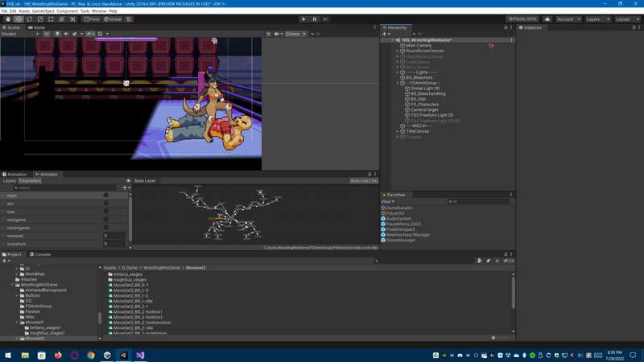Screen dimensions: 644x362
Task: Switch to the Console tab
Action: pos(40,254)
